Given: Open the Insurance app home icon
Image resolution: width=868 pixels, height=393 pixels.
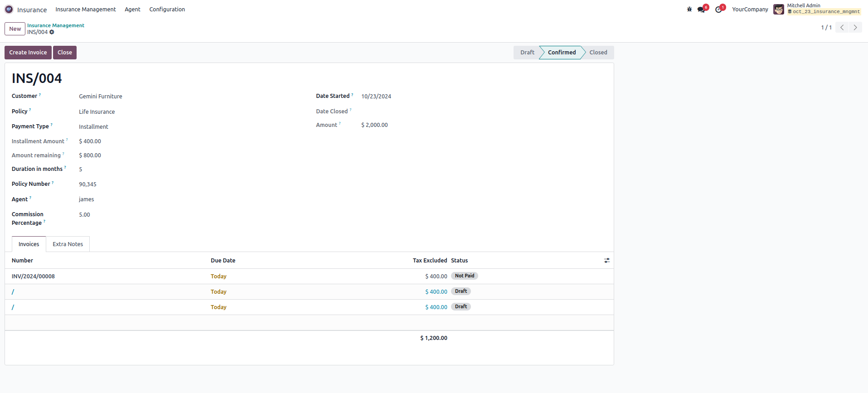Looking at the screenshot, I should pyautogui.click(x=9, y=9).
